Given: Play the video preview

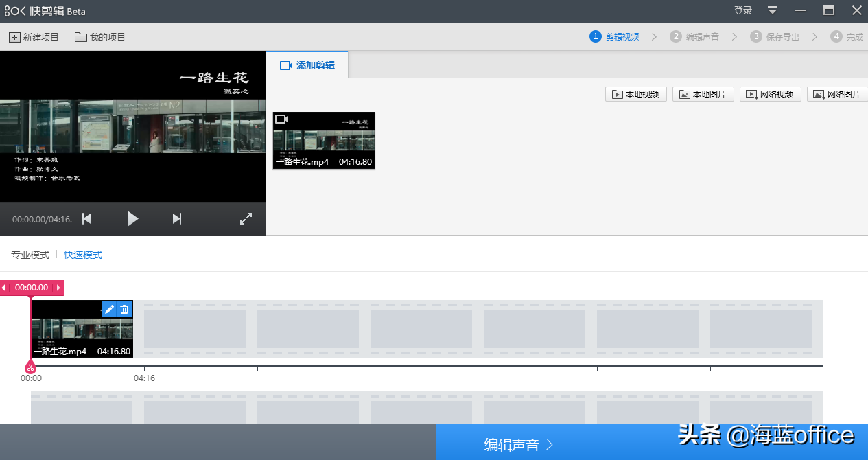Looking at the screenshot, I should pyautogui.click(x=132, y=219).
